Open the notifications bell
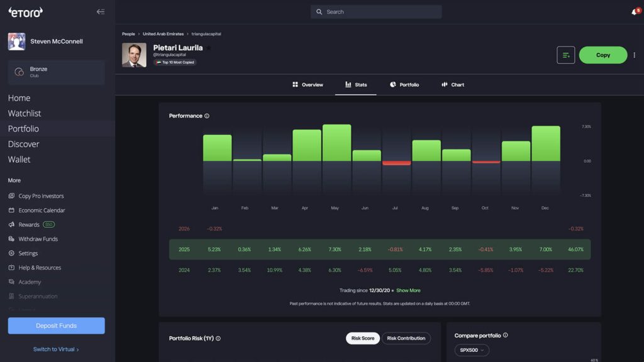Viewport: 644px width, 362px height. (635, 11)
